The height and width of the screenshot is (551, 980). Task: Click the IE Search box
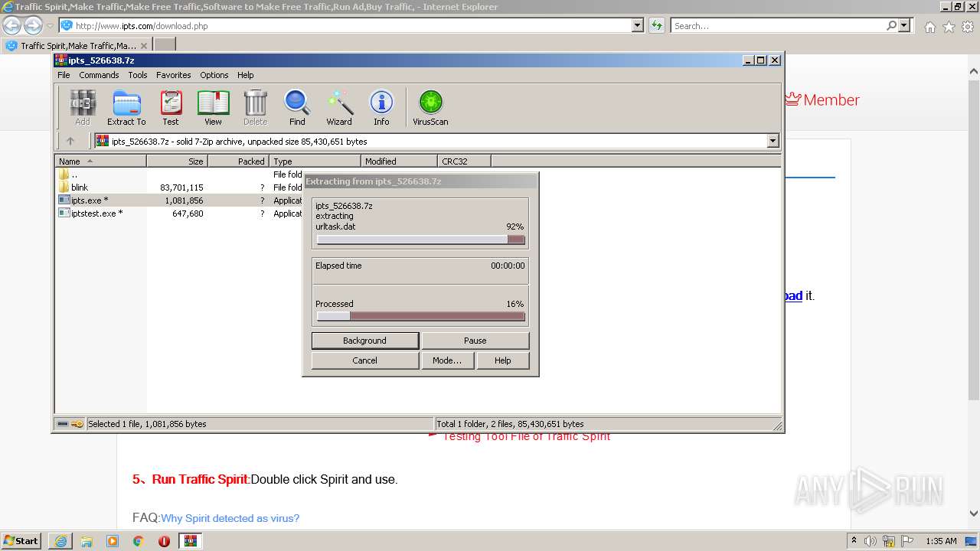[x=777, y=26]
